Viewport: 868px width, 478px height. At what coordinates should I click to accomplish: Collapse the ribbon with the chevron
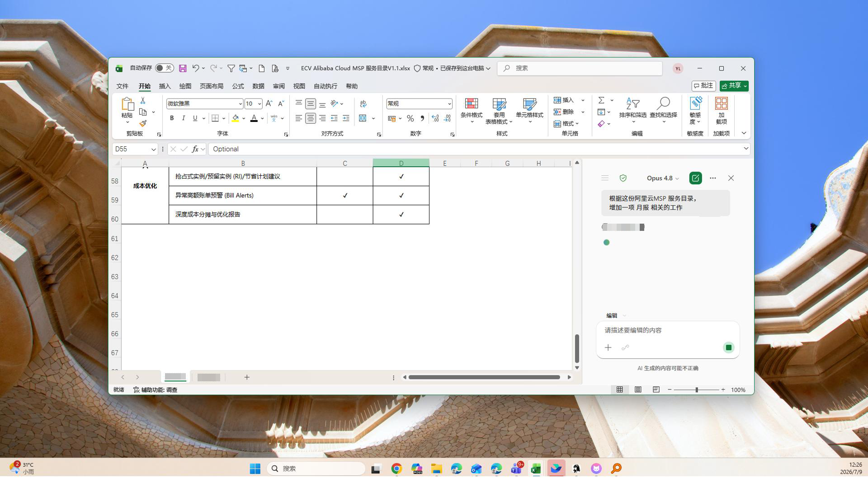(x=744, y=133)
